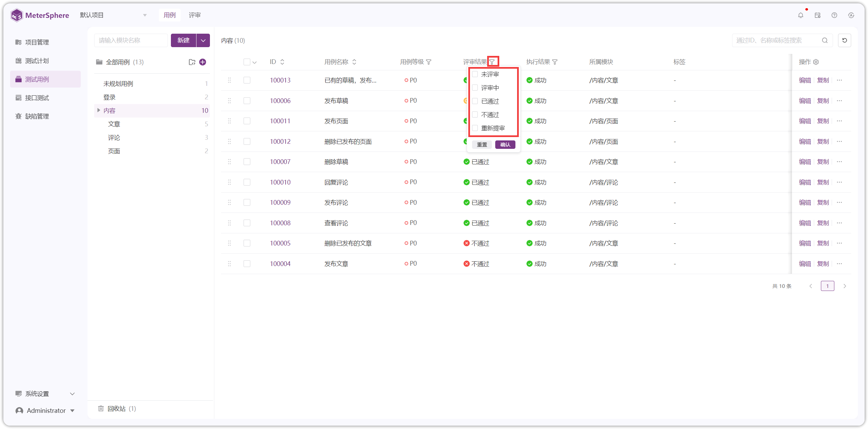The width and height of the screenshot is (868, 429).
Task: Open the 用例等级 filter icon
Action: (x=429, y=62)
